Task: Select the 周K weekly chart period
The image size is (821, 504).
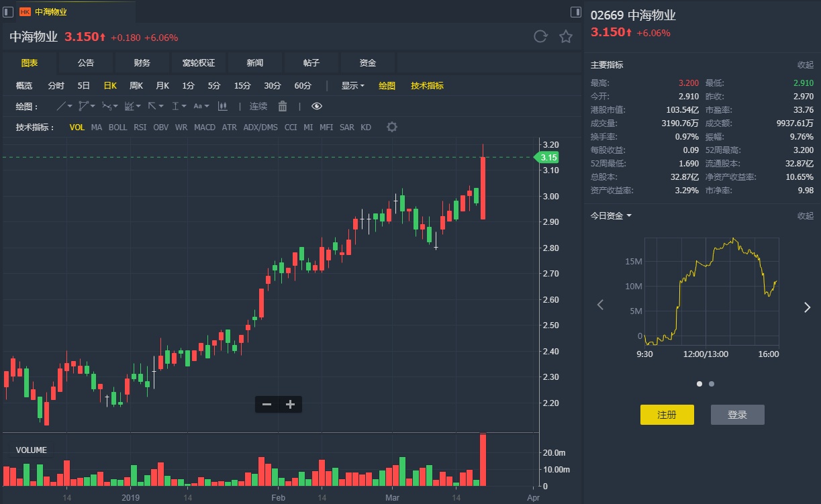Action: (x=136, y=86)
